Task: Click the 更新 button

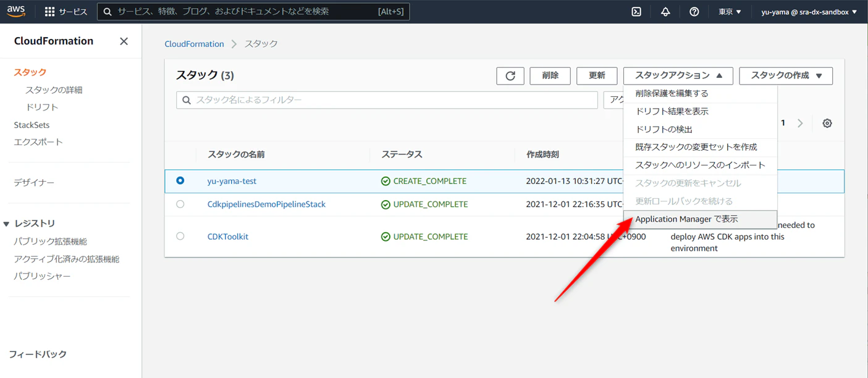Action: tap(597, 75)
